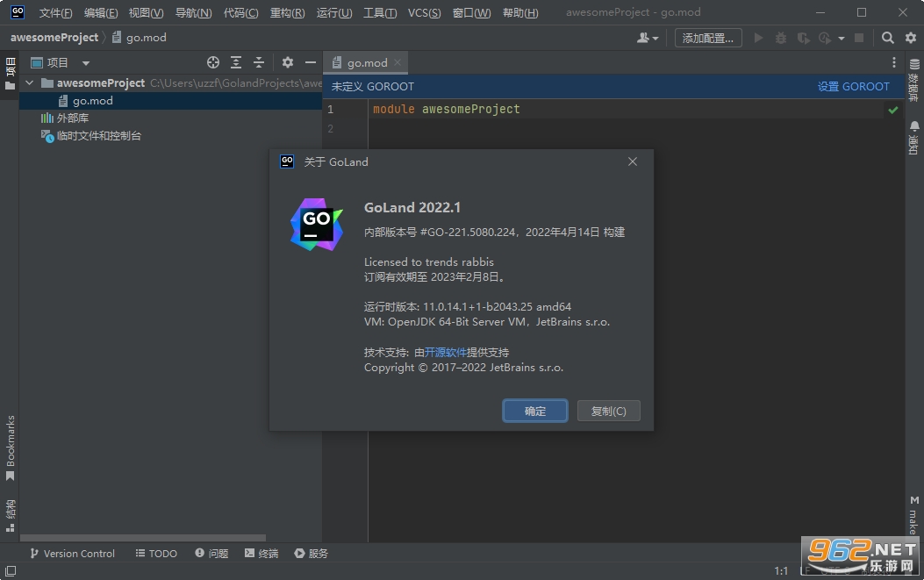Image resolution: width=924 pixels, height=580 pixels.
Task: Collapse the awesomeProject tree node
Action: coord(30,83)
